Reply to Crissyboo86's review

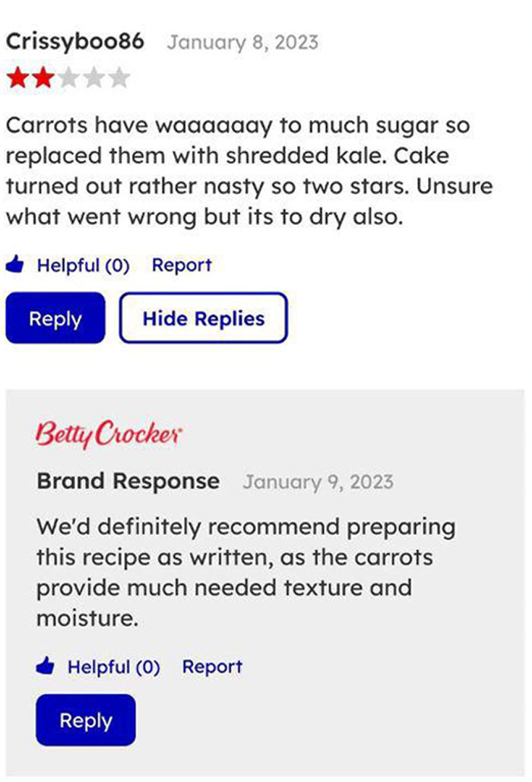54,318
